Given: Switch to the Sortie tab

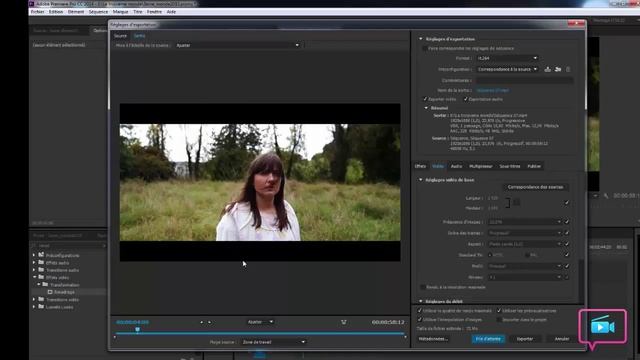Looking at the screenshot, I should 140,36.
